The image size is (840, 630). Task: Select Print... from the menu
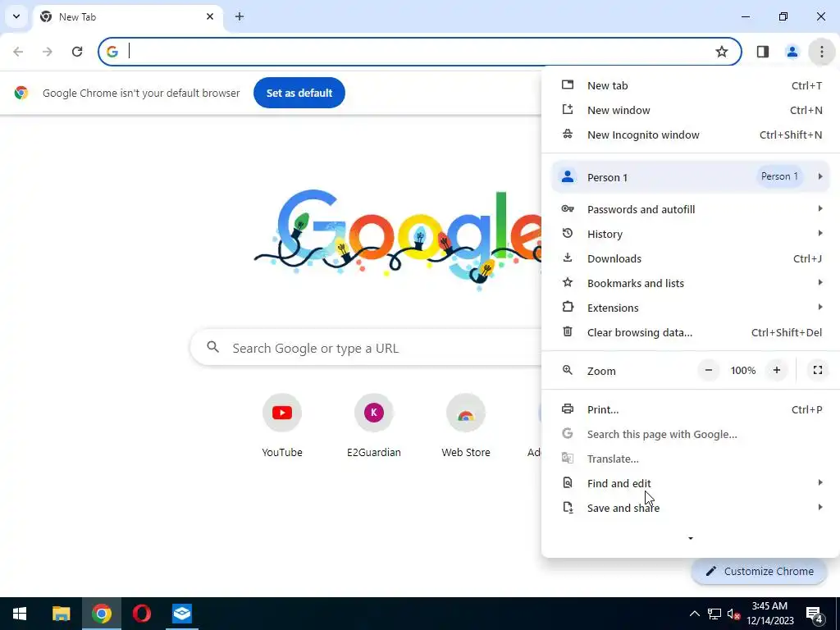691,410
